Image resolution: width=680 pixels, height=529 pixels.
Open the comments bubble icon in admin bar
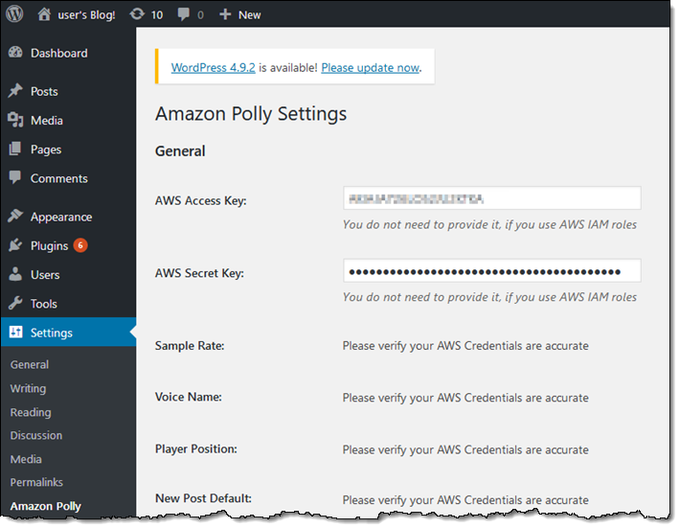click(183, 15)
